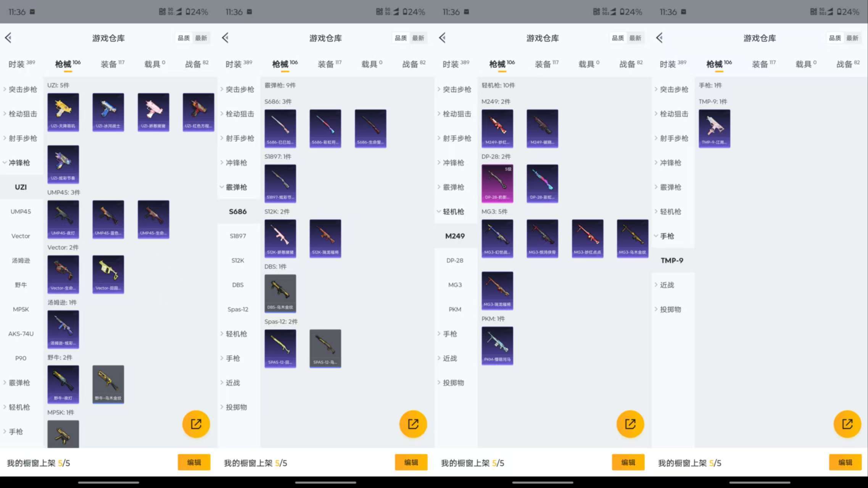The width and height of the screenshot is (868, 488).
Task: Tap back arrow on the TMP-9 screen
Action: click(660, 38)
